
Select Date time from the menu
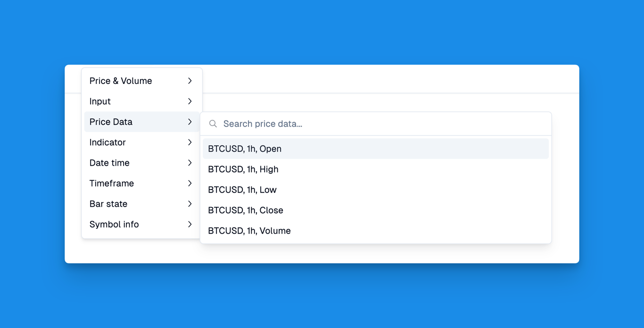[x=142, y=163]
